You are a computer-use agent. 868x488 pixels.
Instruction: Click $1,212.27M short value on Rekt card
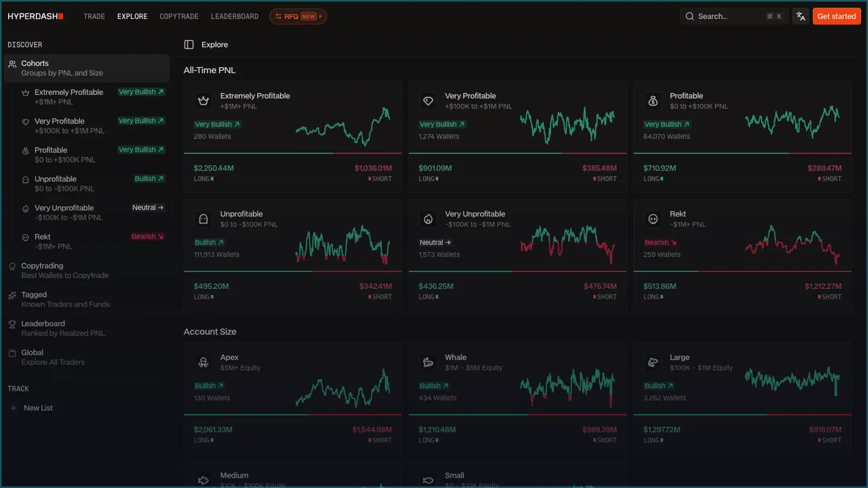[823, 286]
